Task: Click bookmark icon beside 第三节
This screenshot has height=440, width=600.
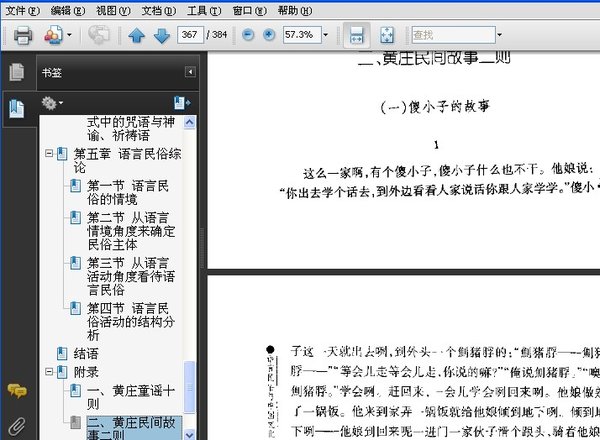Action: point(75,263)
